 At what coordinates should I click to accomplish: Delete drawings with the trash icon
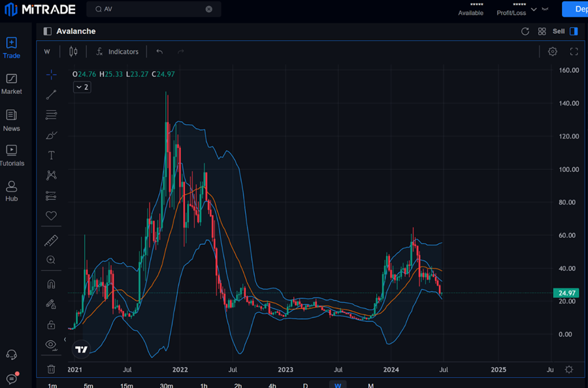coord(51,369)
